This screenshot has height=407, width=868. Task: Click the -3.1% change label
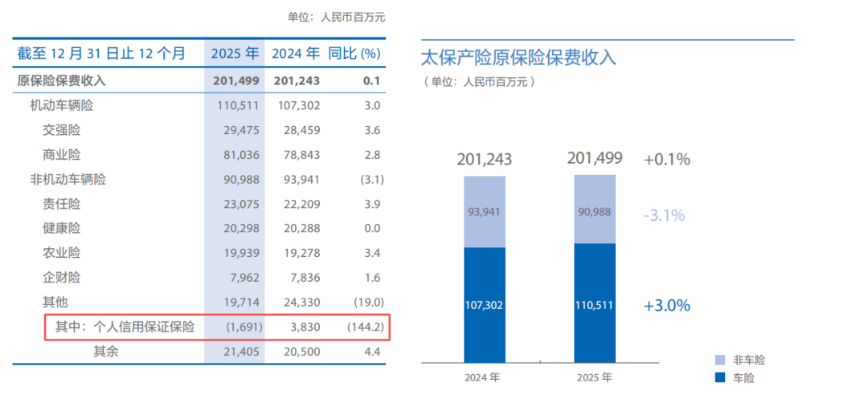665,214
